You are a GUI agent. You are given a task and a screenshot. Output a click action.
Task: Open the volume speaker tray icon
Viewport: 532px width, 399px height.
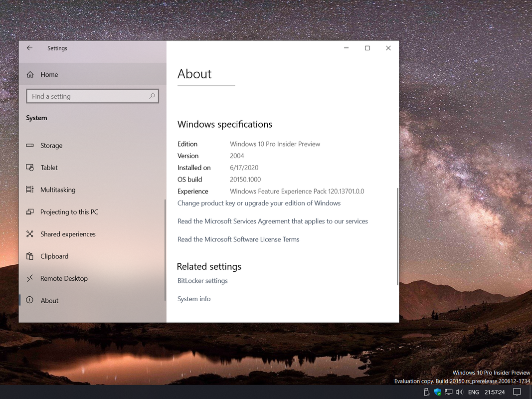[x=459, y=392]
